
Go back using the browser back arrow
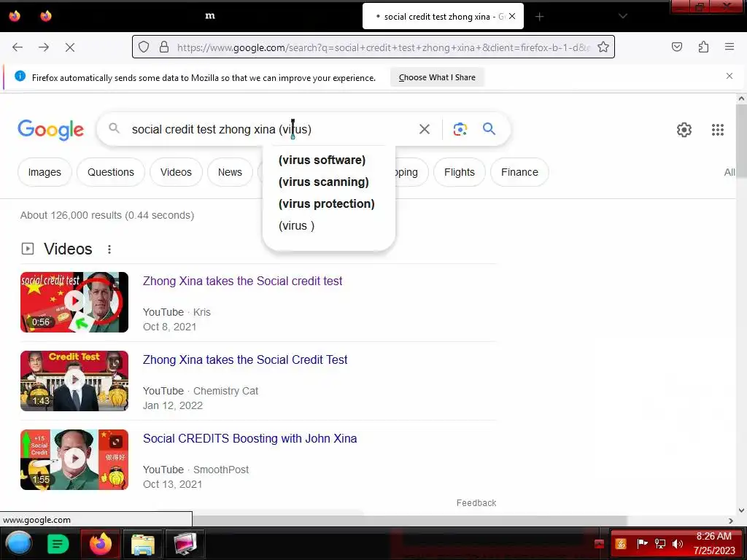click(18, 47)
